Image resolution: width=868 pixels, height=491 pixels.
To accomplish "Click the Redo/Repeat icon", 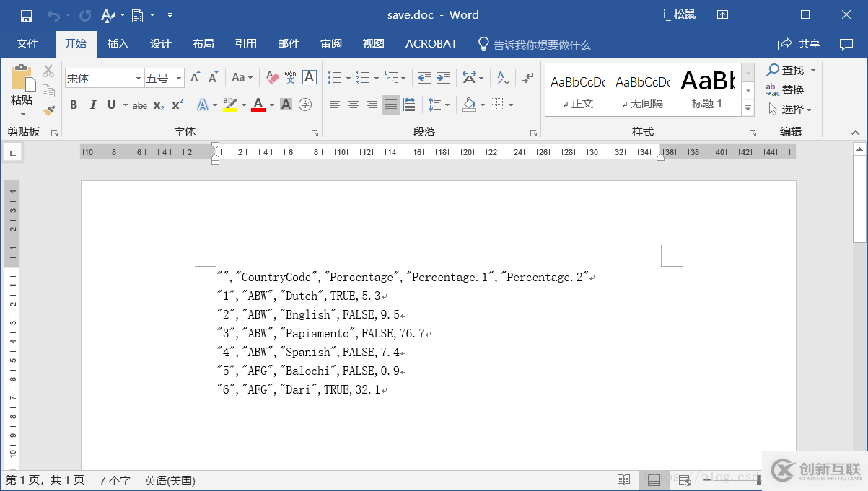I will [85, 15].
